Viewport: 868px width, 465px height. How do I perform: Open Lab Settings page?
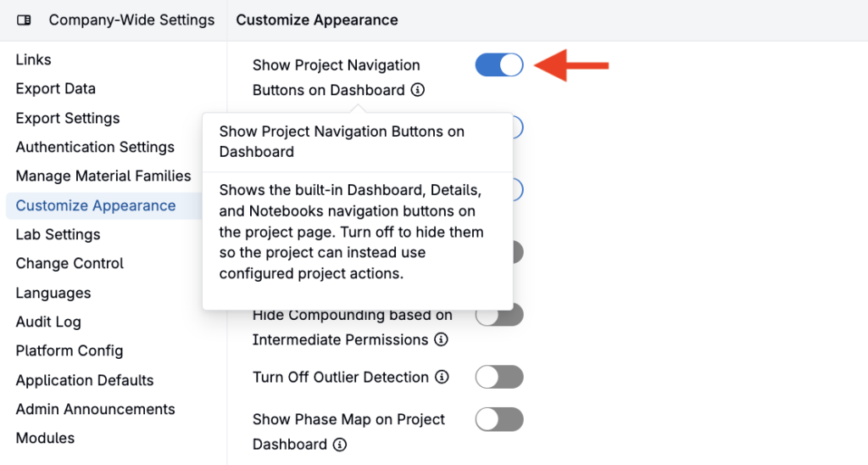click(x=58, y=234)
